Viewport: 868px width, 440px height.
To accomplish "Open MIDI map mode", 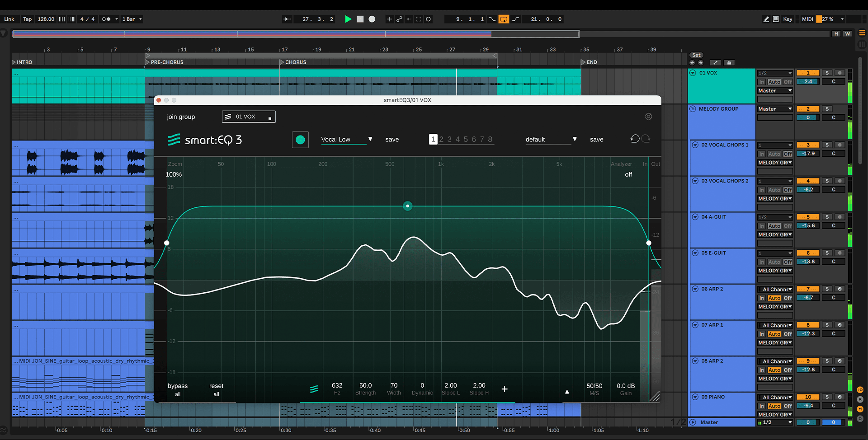I will pos(807,19).
